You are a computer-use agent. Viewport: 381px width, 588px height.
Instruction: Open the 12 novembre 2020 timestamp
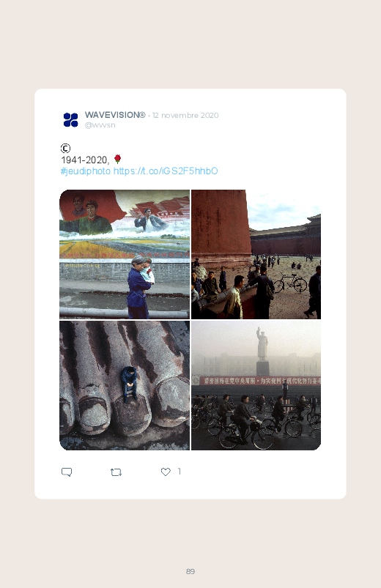pyautogui.click(x=185, y=115)
